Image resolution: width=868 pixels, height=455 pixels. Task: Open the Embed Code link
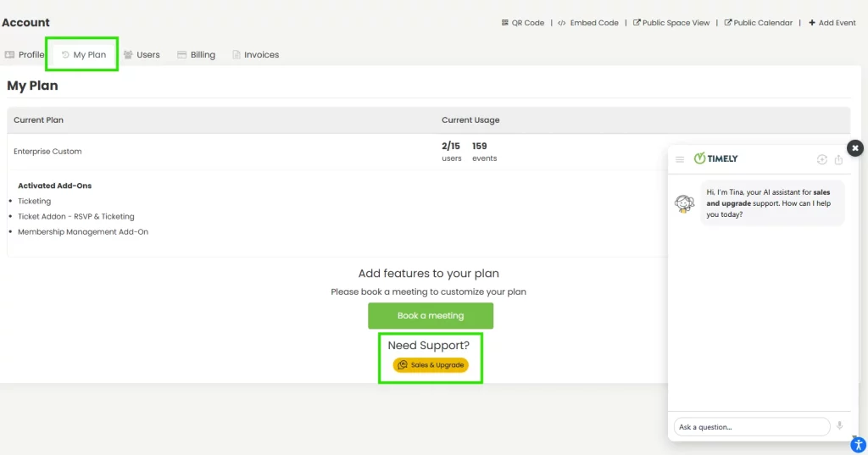tap(587, 23)
